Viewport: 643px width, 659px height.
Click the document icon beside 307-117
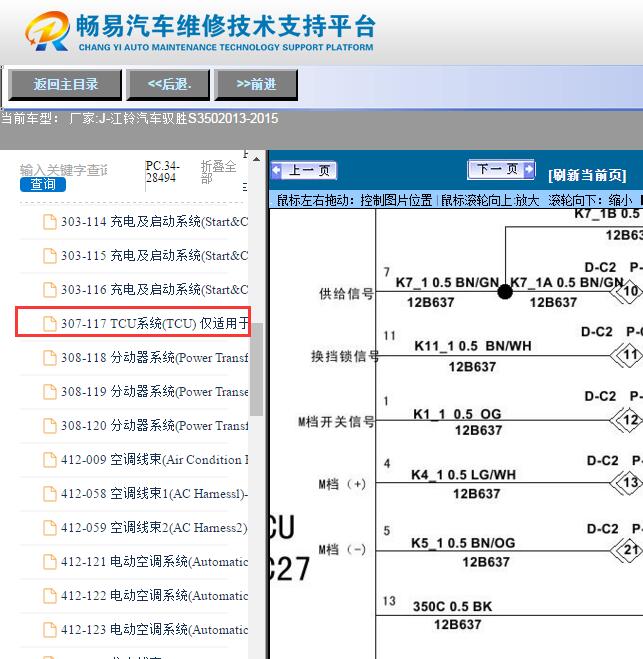pyautogui.click(x=50, y=324)
